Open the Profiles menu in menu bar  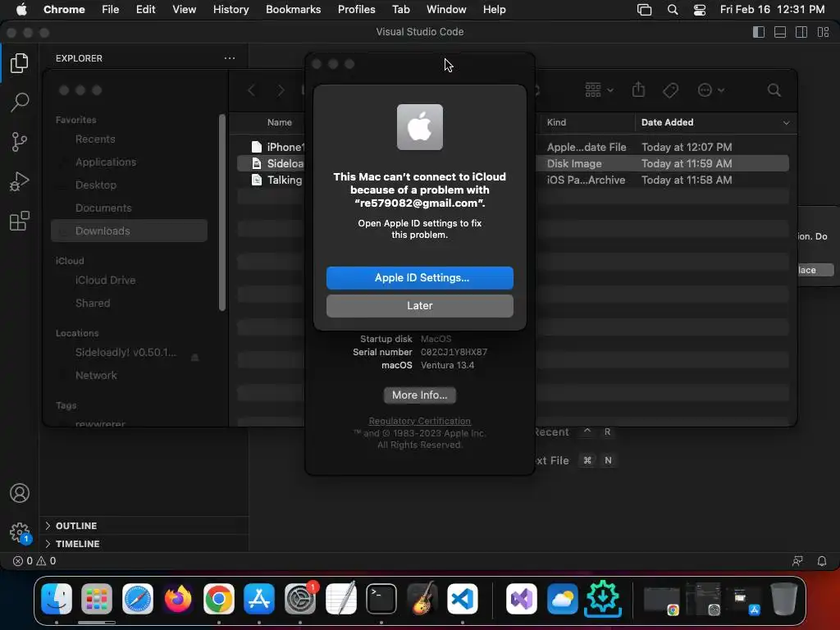coord(356,9)
